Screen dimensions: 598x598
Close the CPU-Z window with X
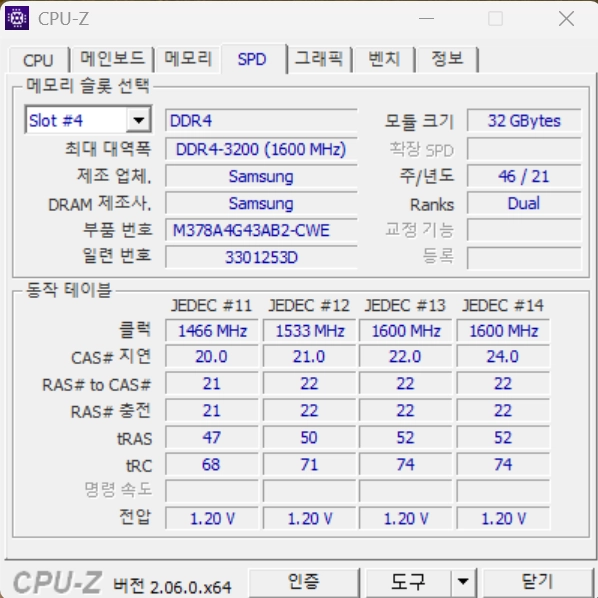[566, 18]
